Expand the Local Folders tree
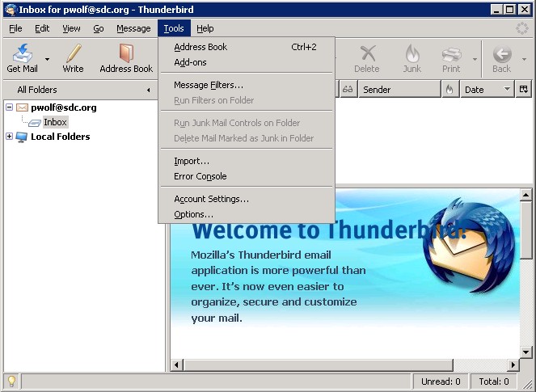536x392 pixels. (x=10, y=137)
